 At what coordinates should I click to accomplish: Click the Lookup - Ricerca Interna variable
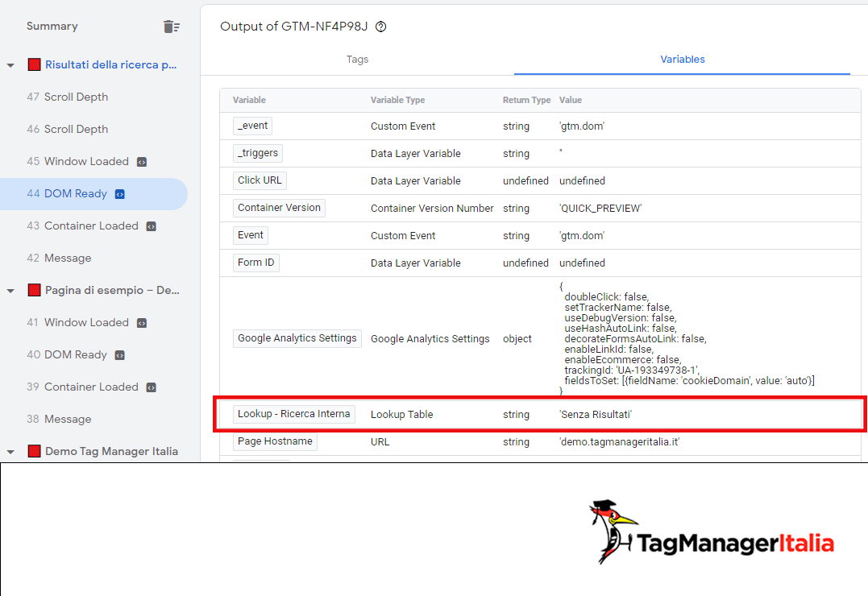[x=294, y=414]
